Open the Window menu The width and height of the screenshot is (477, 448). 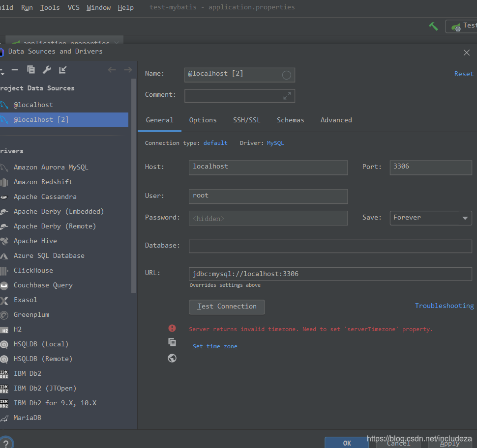[x=98, y=7]
